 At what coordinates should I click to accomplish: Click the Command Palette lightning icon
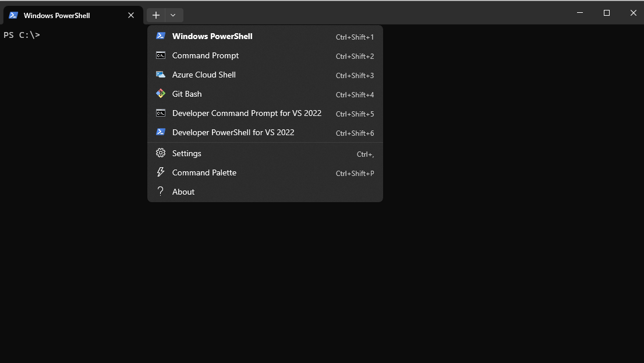click(161, 172)
